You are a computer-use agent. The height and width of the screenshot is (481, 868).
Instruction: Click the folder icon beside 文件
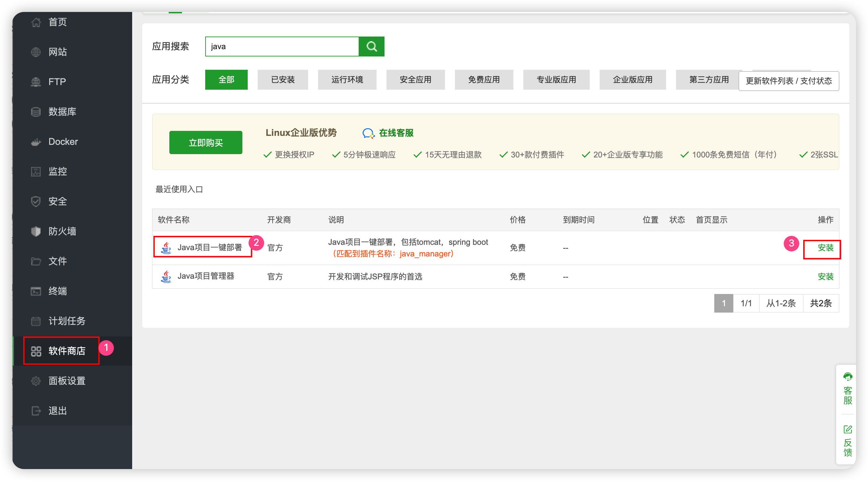tap(36, 261)
